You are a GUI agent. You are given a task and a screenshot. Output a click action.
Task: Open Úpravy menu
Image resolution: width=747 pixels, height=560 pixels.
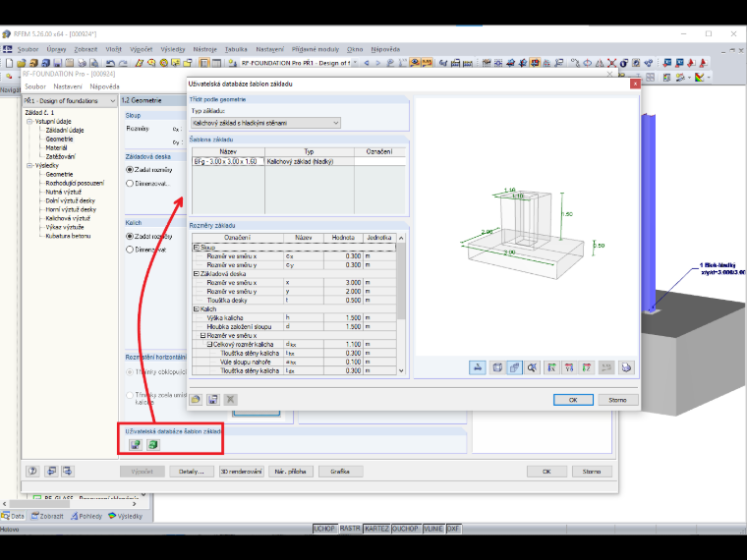[x=56, y=49]
